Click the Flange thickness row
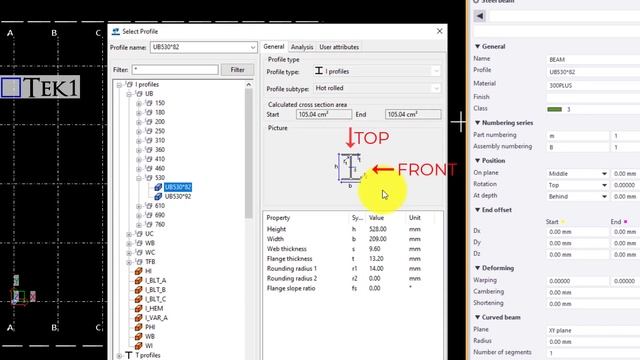Image resolution: width=640 pixels, height=360 pixels. (x=352, y=259)
